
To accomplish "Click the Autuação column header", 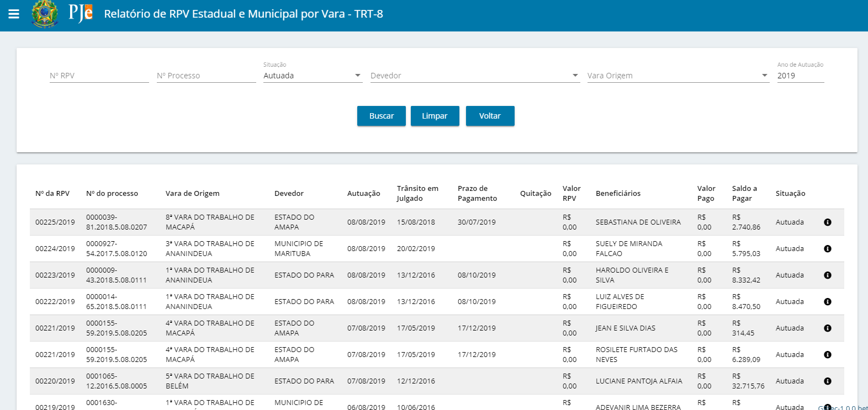I will (364, 194).
